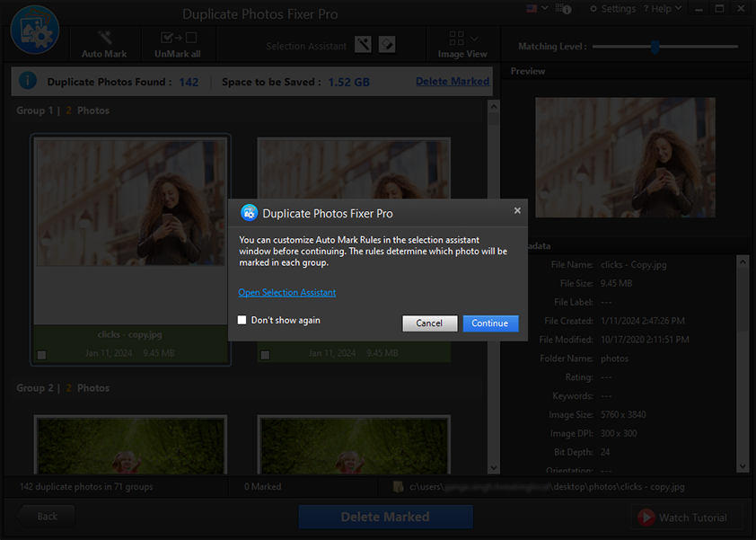Adjust the Matching Level slider handle
756x540 pixels.
coord(655,47)
